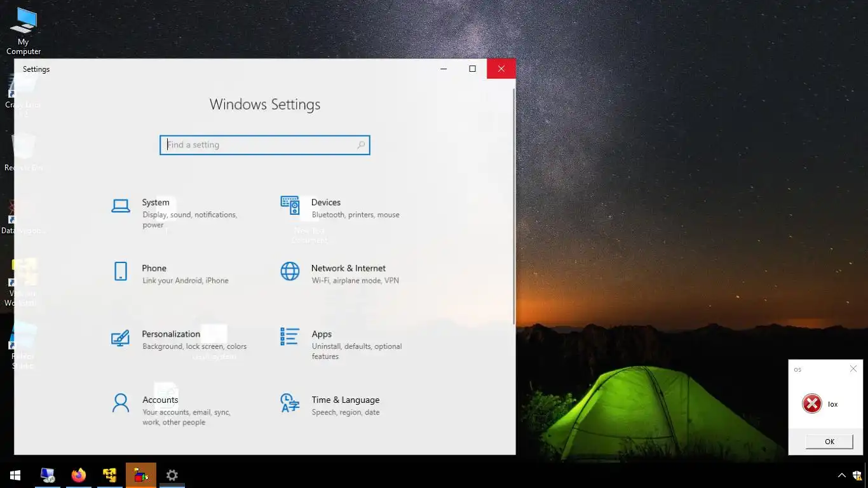Open the Devices settings category
The width and height of the screenshot is (868, 488).
[x=348, y=208]
